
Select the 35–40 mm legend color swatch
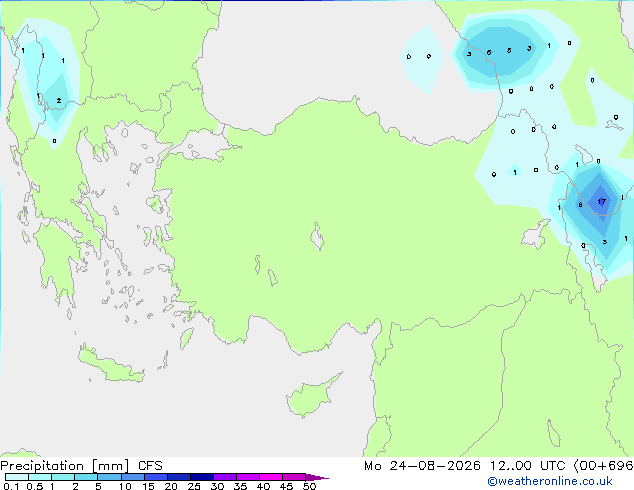pyautogui.click(x=248, y=477)
